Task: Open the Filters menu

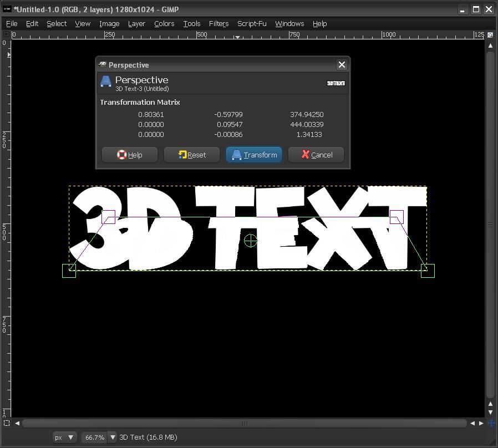Action: point(218,23)
